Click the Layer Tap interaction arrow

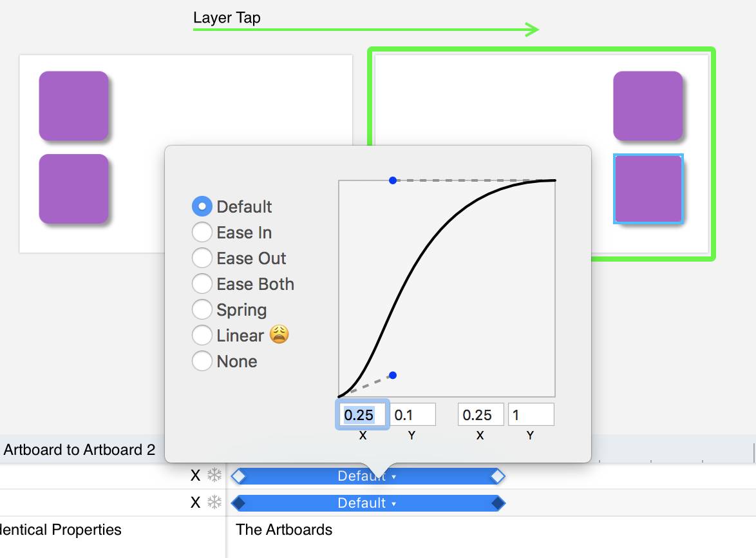(x=366, y=30)
